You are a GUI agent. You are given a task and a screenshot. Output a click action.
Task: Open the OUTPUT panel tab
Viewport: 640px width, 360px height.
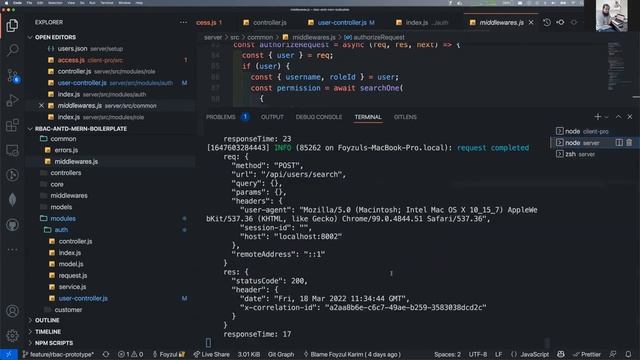tap(272, 117)
